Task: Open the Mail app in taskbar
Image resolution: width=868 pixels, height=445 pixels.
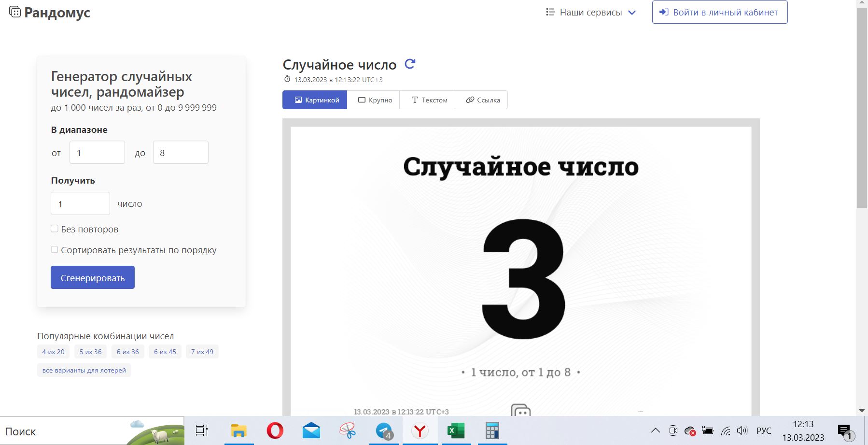Action: tap(311, 431)
